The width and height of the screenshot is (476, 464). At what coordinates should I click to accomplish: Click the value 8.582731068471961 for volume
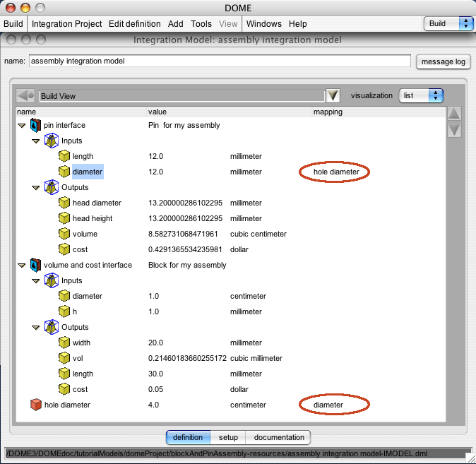click(183, 234)
